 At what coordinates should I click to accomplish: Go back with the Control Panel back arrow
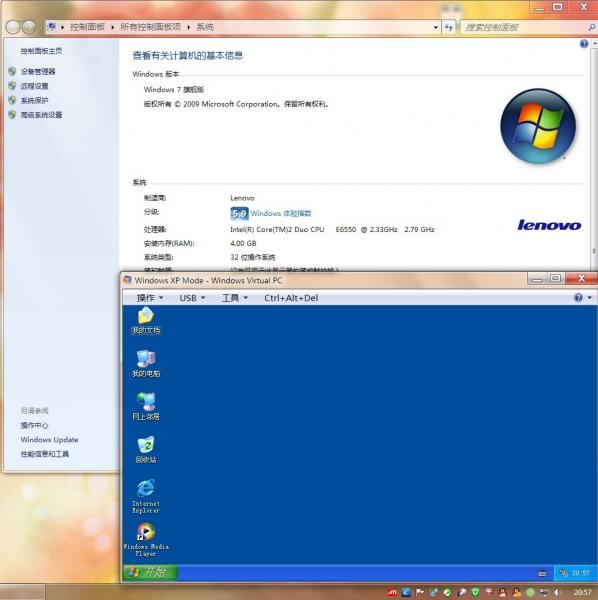(x=13, y=27)
